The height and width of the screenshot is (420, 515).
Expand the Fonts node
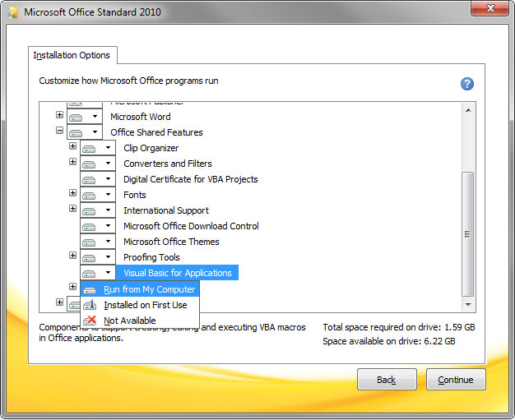[72, 192]
